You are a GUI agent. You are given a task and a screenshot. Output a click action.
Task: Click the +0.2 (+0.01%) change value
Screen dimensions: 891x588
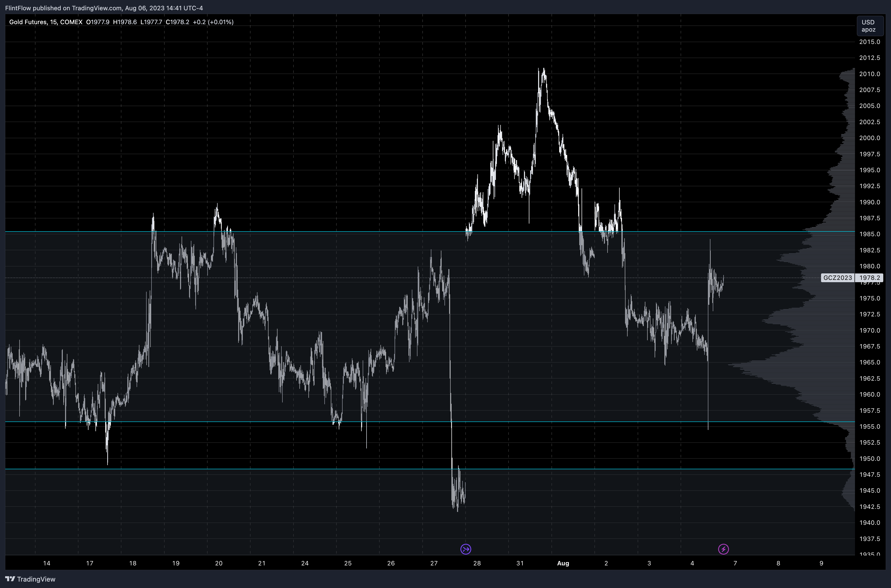213,22
